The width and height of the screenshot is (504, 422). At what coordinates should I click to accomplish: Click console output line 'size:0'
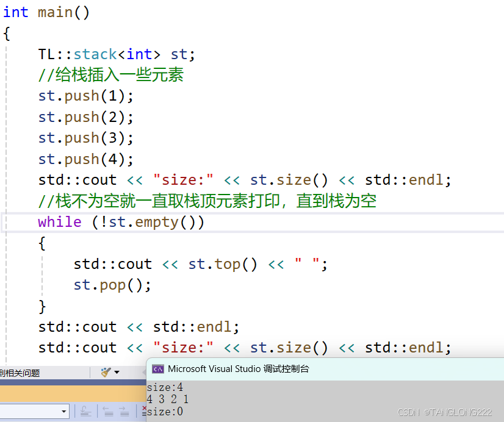click(165, 412)
